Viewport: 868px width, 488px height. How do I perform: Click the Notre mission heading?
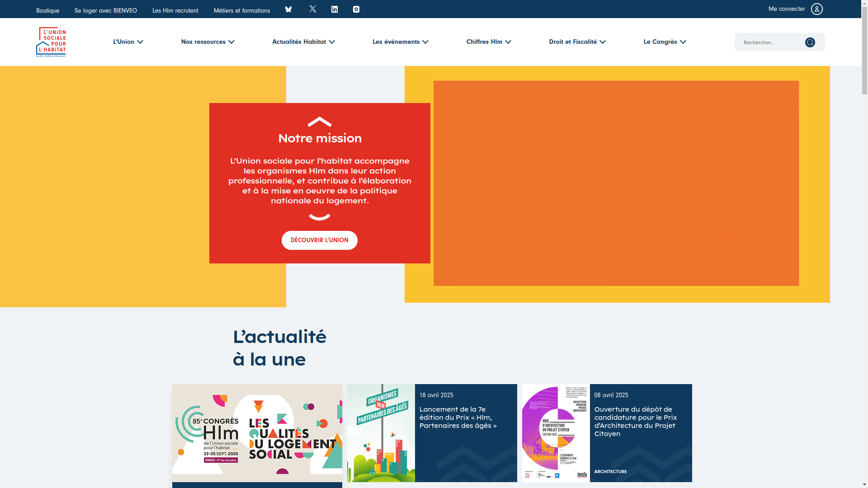pyautogui.click(x=320, y=138)
